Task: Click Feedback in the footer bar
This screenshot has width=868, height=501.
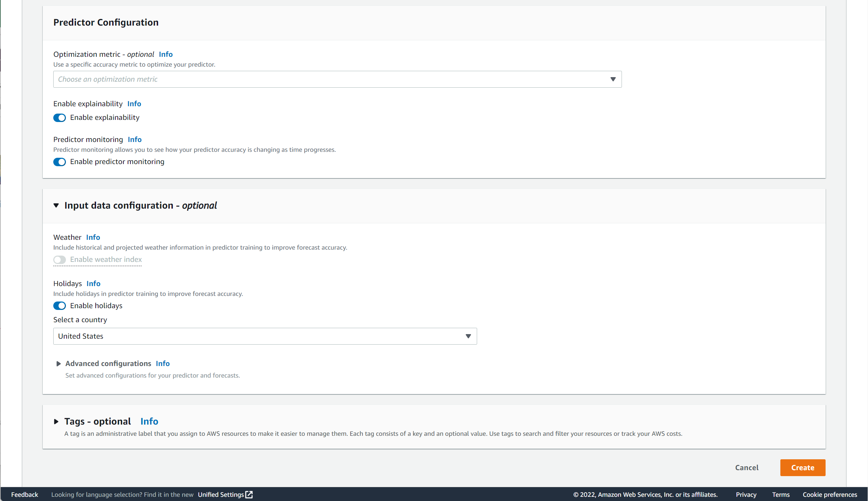Action: tap(25, 494)
